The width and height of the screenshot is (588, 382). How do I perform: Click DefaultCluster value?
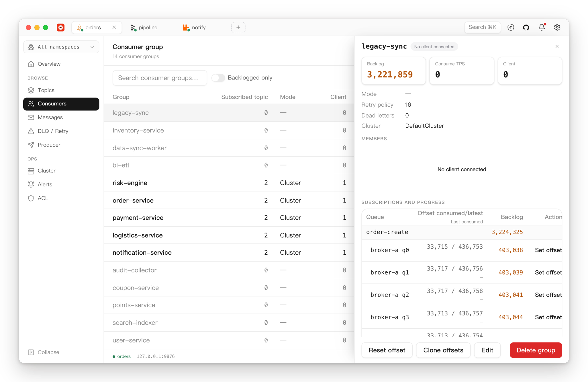coord(424,126)
